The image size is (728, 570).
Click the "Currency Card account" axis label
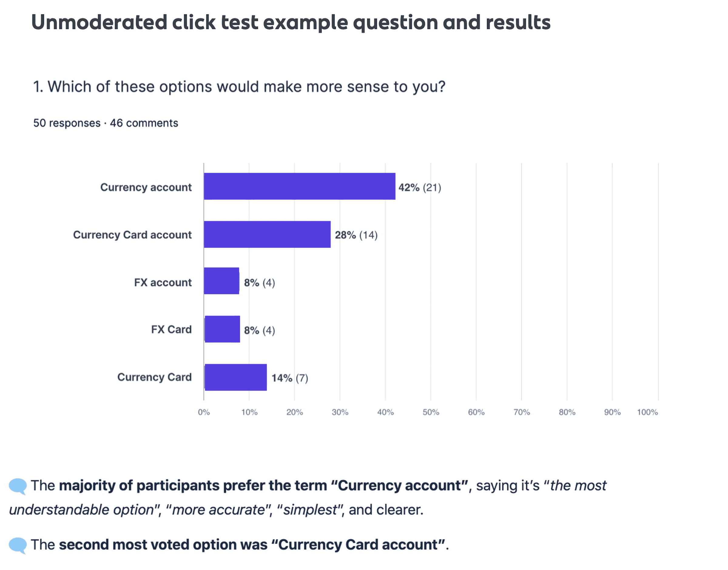click(132, 235)
